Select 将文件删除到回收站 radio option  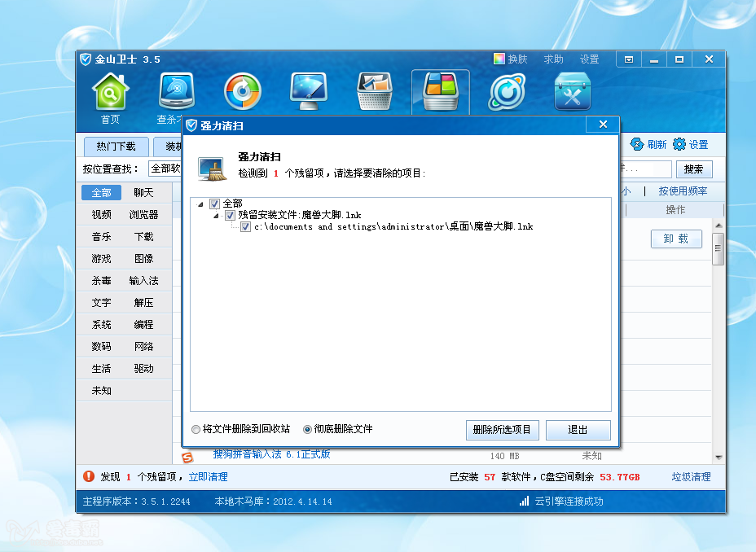(x=196, y=429)
